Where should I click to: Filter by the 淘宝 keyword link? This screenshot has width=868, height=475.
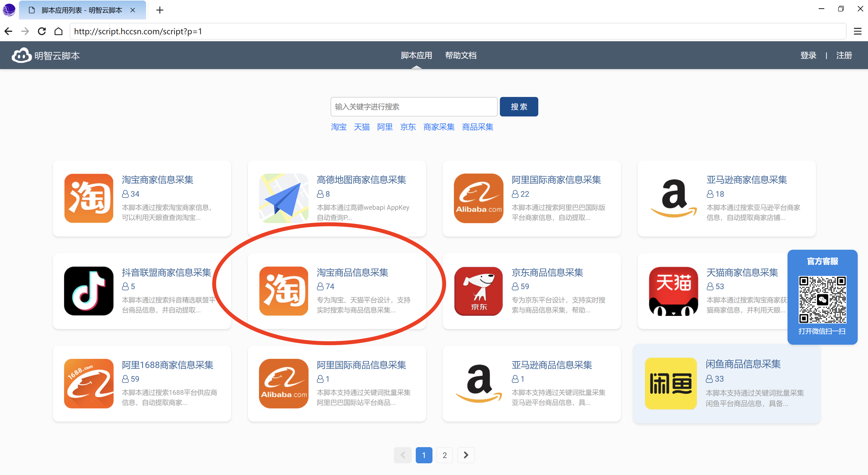[x=339, y=127]
